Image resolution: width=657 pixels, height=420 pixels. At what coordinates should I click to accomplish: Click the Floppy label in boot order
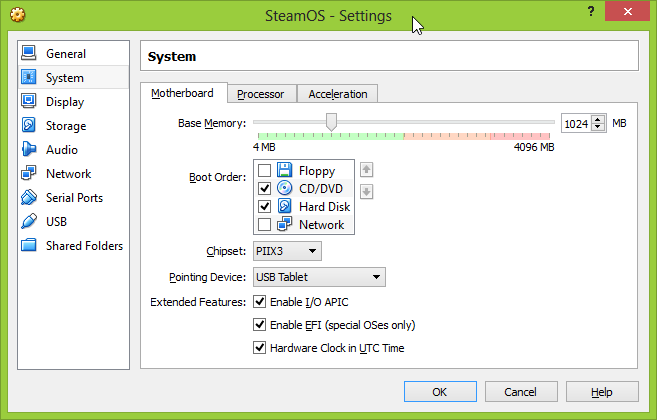[x=317, y=171]
